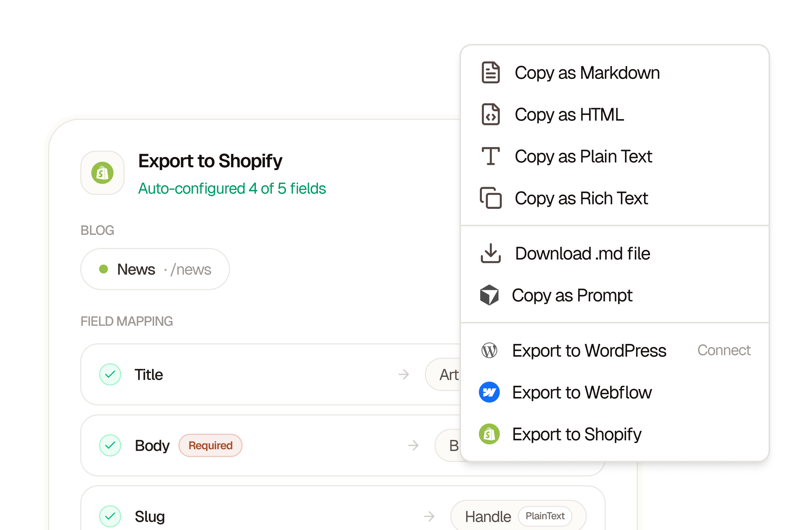Click the arrow icon in Slug row
Viewport: 812px width, 530px height.
pos(429,516)
